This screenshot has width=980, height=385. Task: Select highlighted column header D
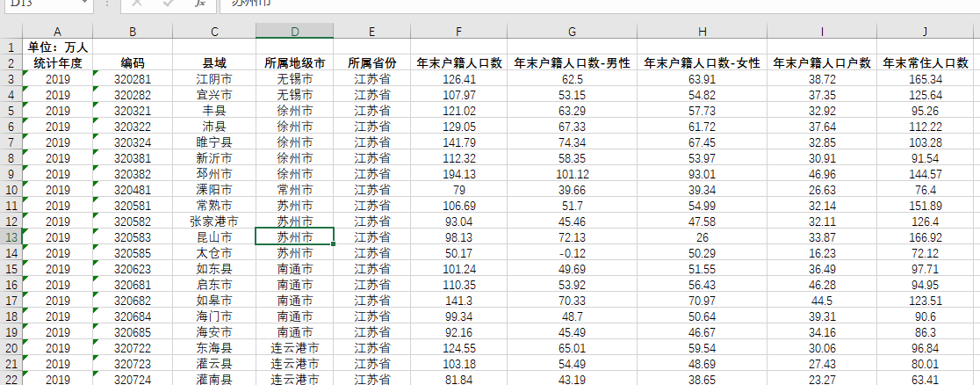pyautogui.click(x=294, y=32)
